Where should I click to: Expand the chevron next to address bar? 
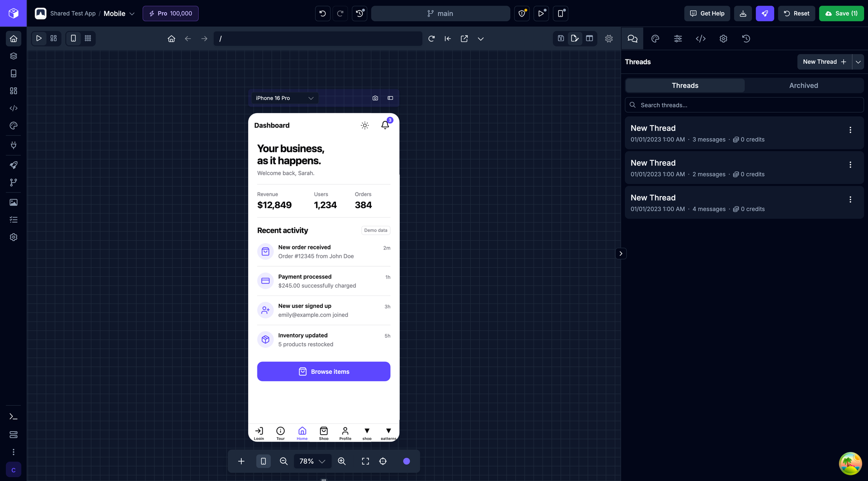(481, 39)
